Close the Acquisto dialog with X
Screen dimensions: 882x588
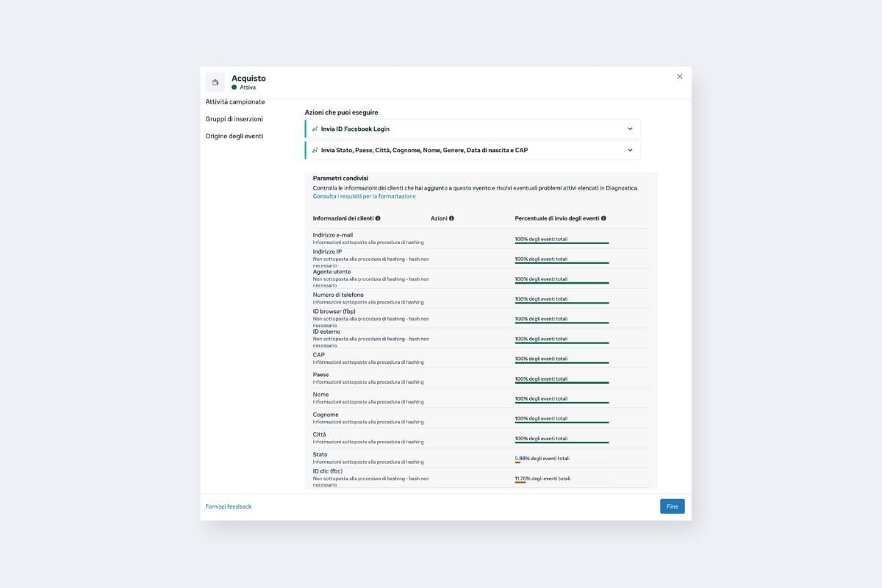pos(679,76)
